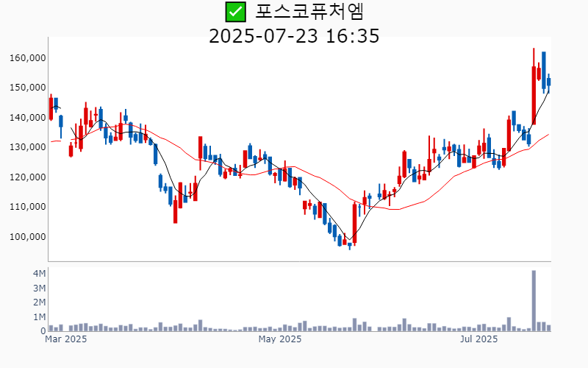
Task: Click the large blue candle after the peak
Action: click(544, 71)
